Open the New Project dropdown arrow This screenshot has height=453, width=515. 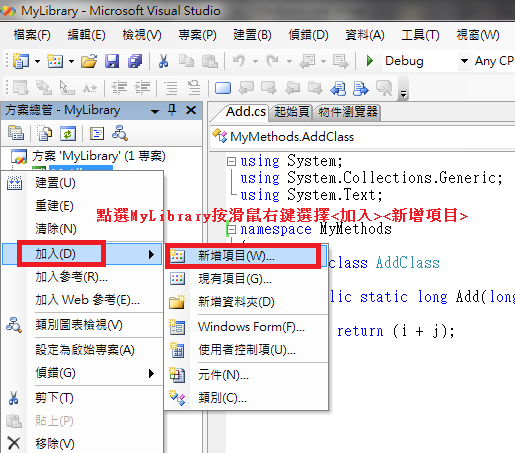pos(38,62)
